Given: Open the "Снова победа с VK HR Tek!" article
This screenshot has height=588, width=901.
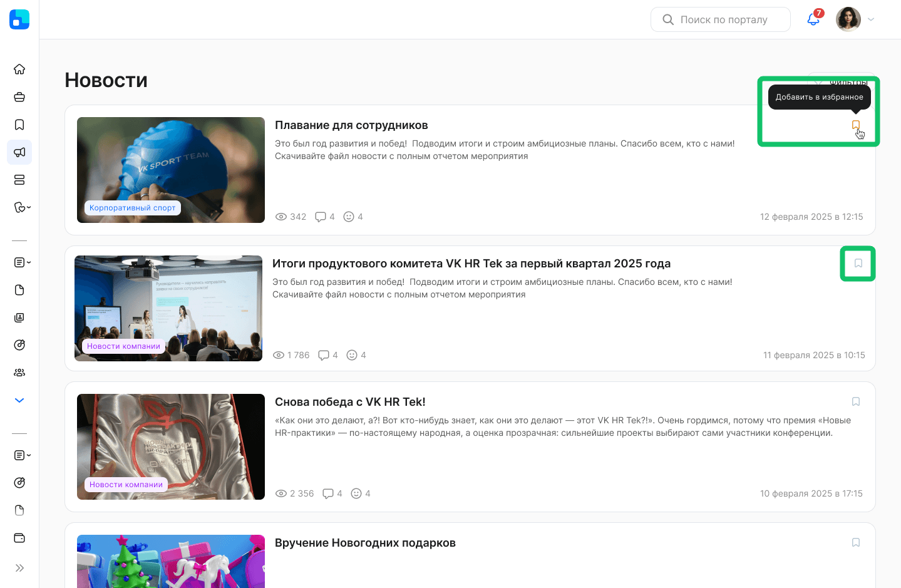Looking at the screenshot, I should click(x=350, y=402).
